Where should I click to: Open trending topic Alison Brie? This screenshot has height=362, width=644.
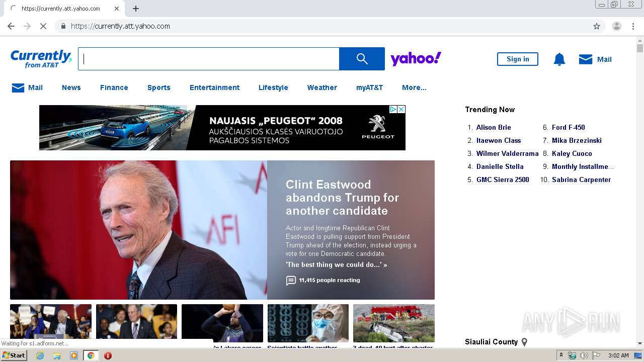tap(494, 127)
